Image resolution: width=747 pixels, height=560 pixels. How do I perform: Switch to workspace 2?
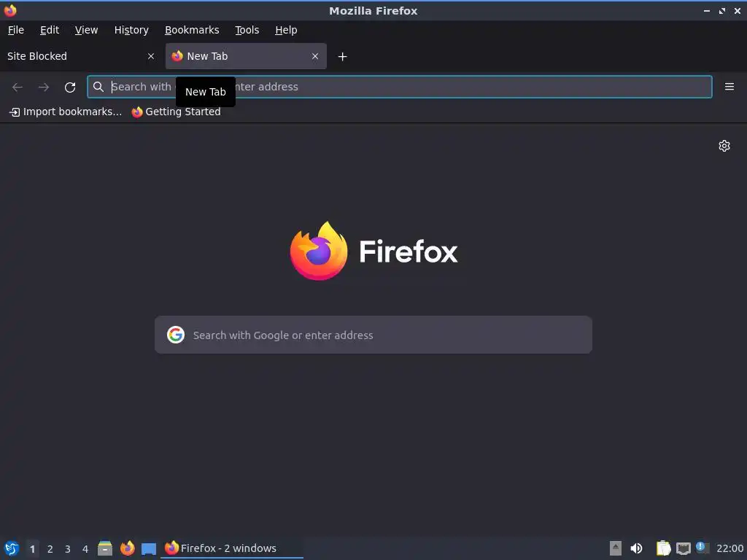tap(50, 549)
